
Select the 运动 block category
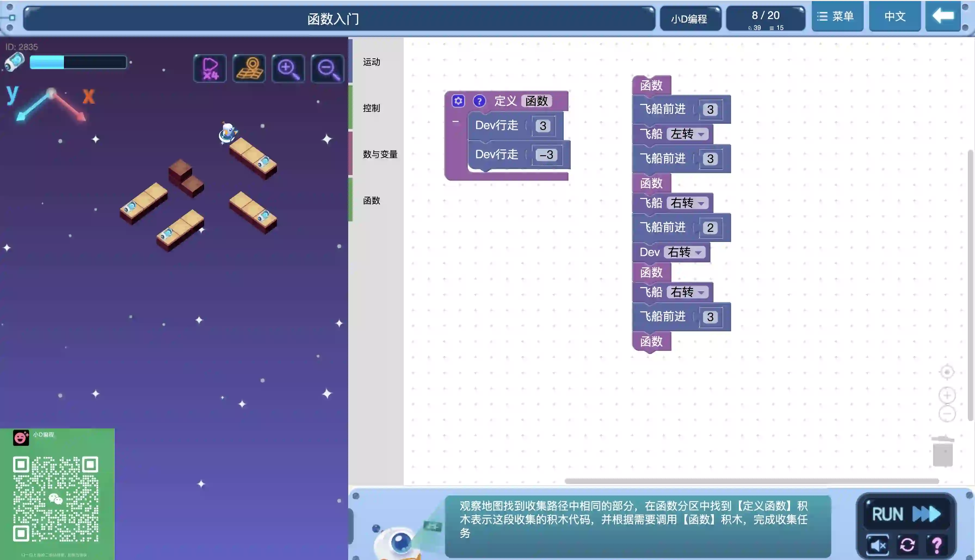[x=371, y=62]
